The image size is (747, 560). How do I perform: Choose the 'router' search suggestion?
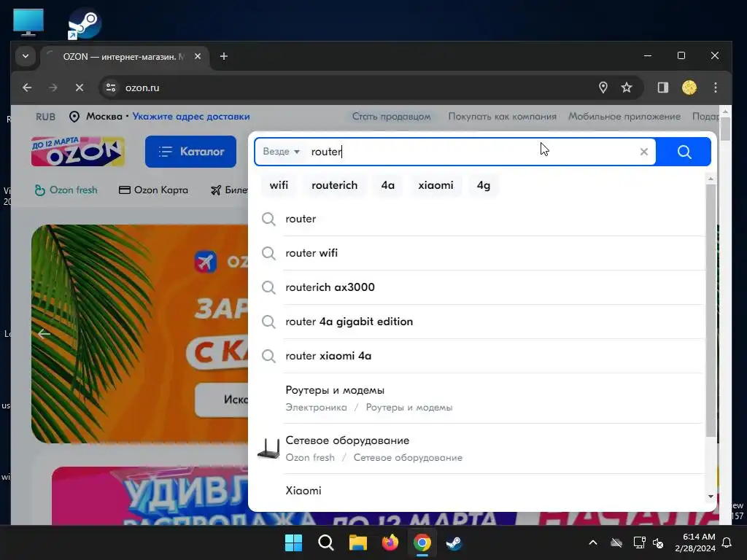481,219
